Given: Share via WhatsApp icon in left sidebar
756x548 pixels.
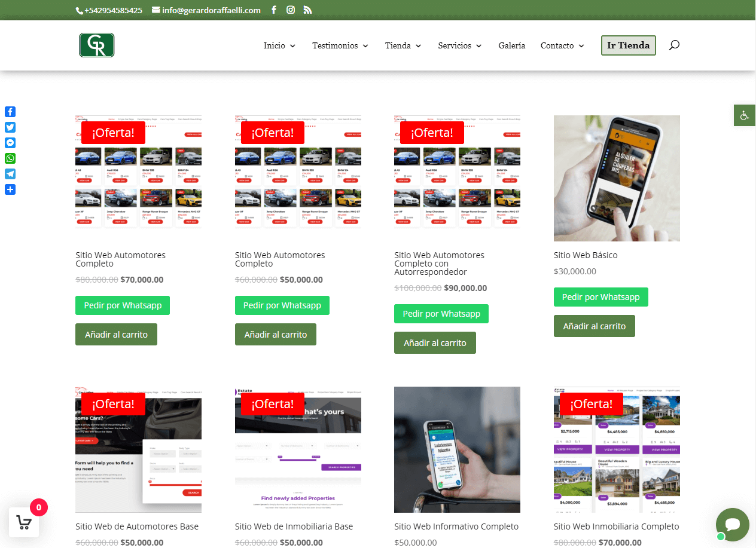Looking at the screenshot, I should point(10,158).
